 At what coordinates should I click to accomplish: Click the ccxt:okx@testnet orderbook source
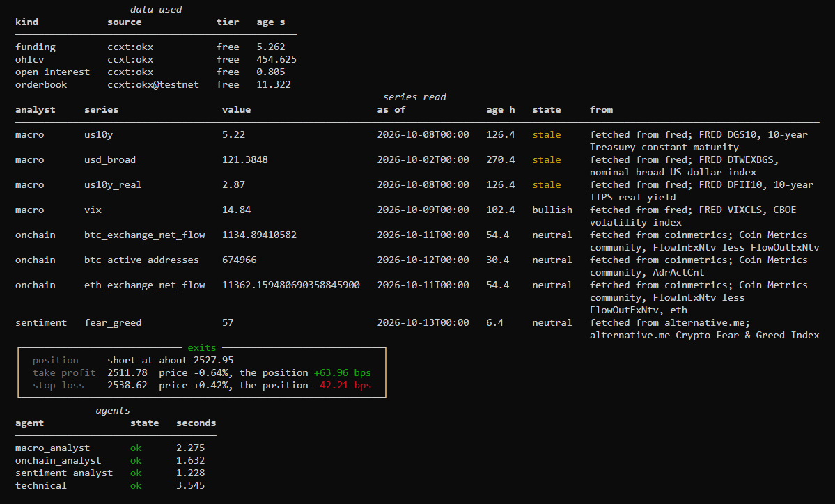click(153, 85)
